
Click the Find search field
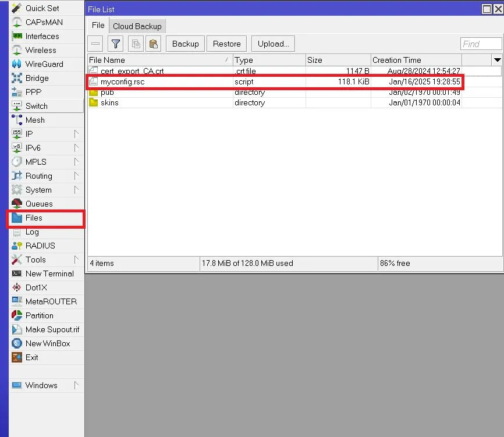[x=480, y=44]
